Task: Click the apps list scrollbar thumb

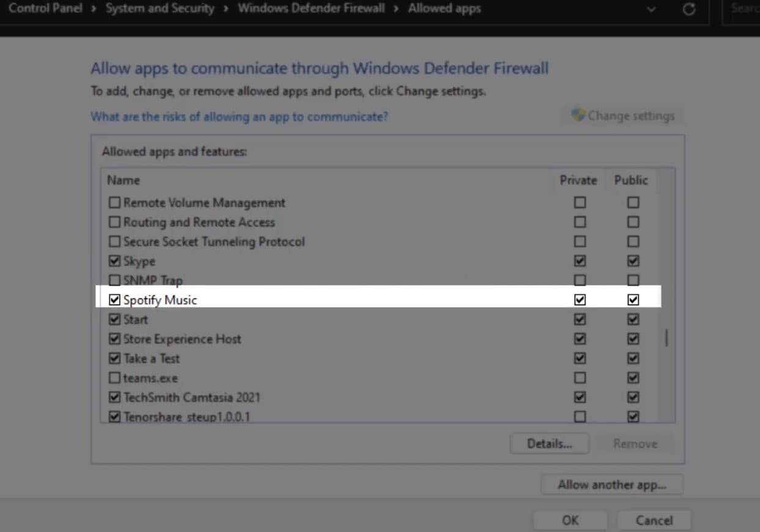Action: pyautogui.click(x=666, y=338)
